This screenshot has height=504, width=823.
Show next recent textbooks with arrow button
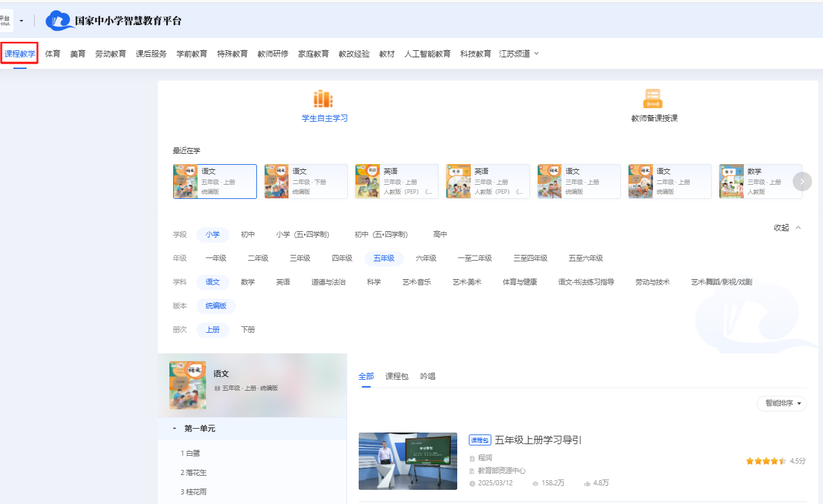click(x=802, y=182)
